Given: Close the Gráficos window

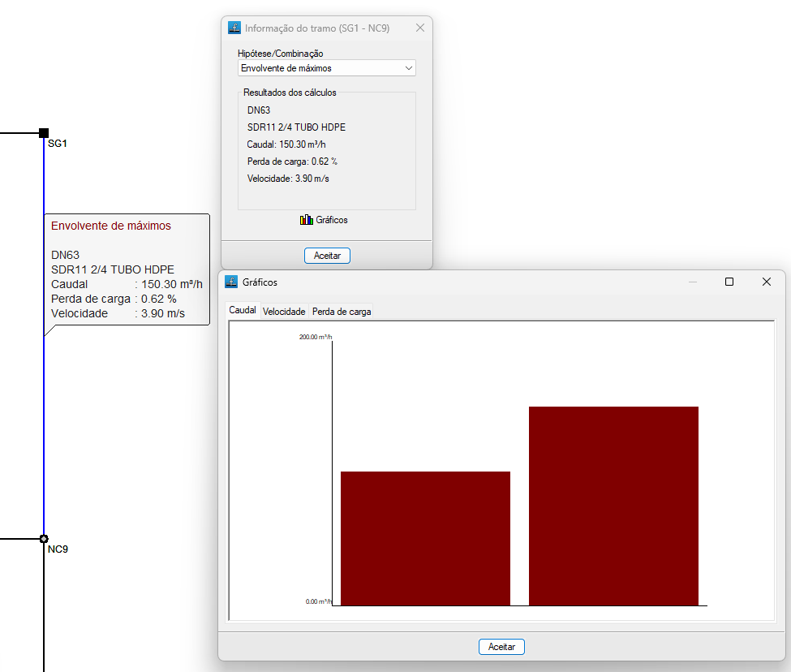Looking at the screenshot, I should tap(767, 282).
